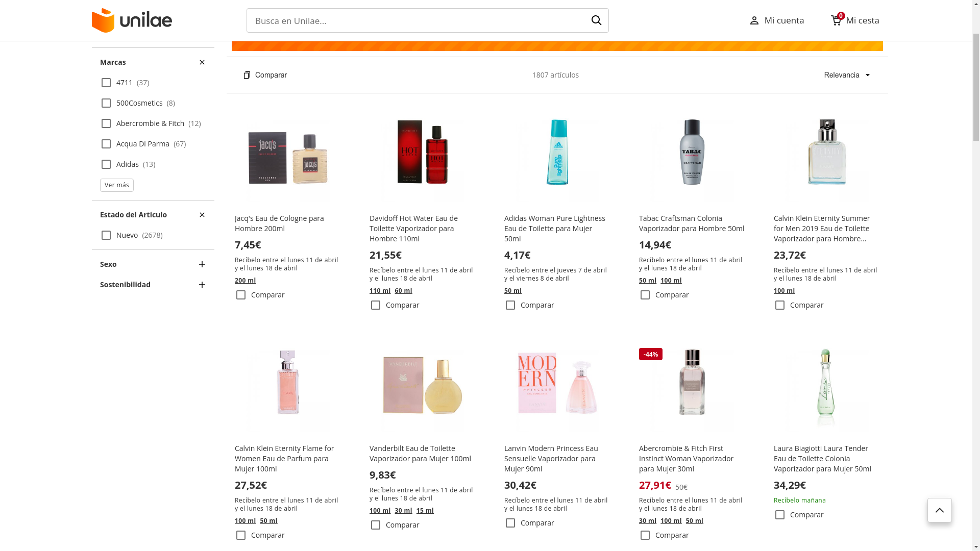This screenshot has height=551, width=980.
Task: Click the search magnifier icon
Action: 596,20
